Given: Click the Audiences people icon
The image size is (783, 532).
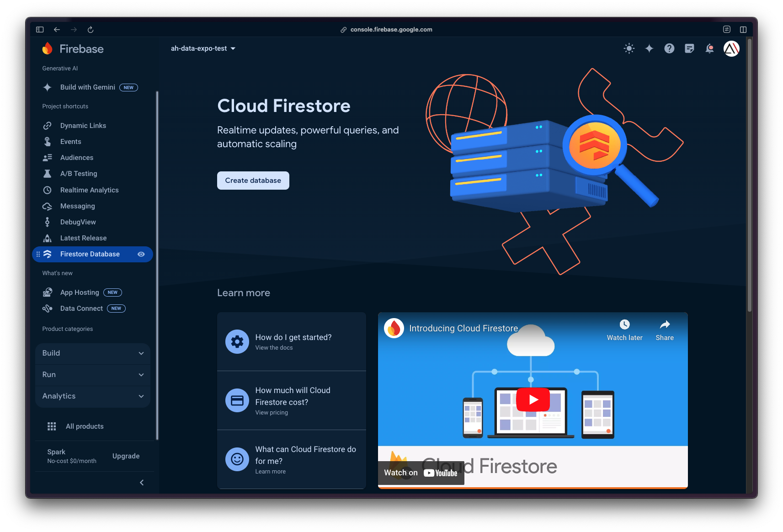Looking at the screenshot, I should pyautogui.click(x=47, y=158).
